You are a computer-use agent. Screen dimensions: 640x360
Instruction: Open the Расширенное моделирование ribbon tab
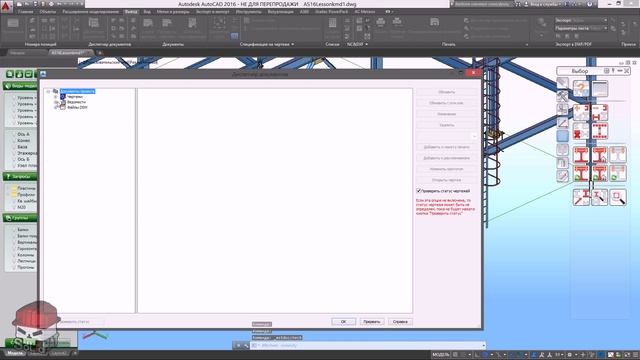click(91, 12)
